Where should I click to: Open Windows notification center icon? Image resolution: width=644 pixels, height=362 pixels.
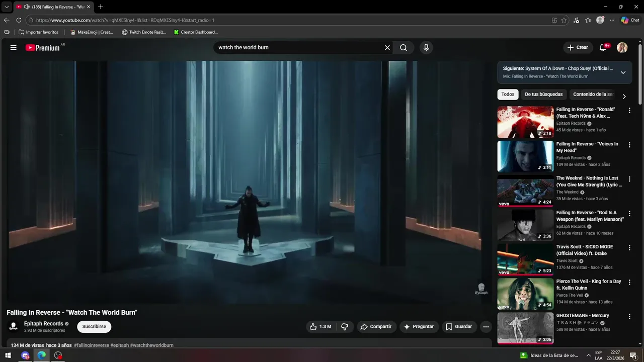(x=633, y=355)
